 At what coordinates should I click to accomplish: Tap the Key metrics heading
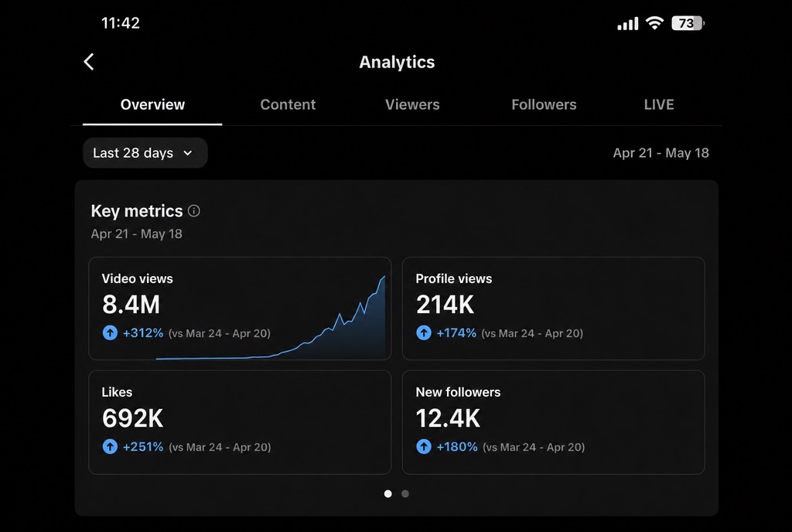[137, 211]
